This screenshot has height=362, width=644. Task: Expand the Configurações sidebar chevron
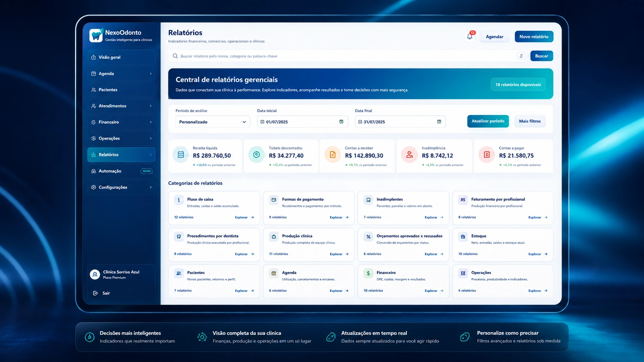[151, 187]
